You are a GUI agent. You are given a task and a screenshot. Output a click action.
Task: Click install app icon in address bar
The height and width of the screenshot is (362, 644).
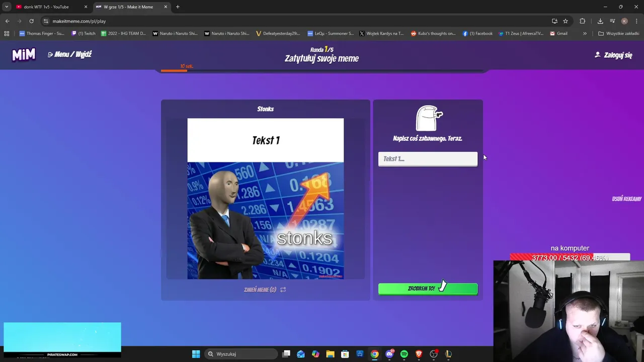pyautogui.click(x=554, y=21)
